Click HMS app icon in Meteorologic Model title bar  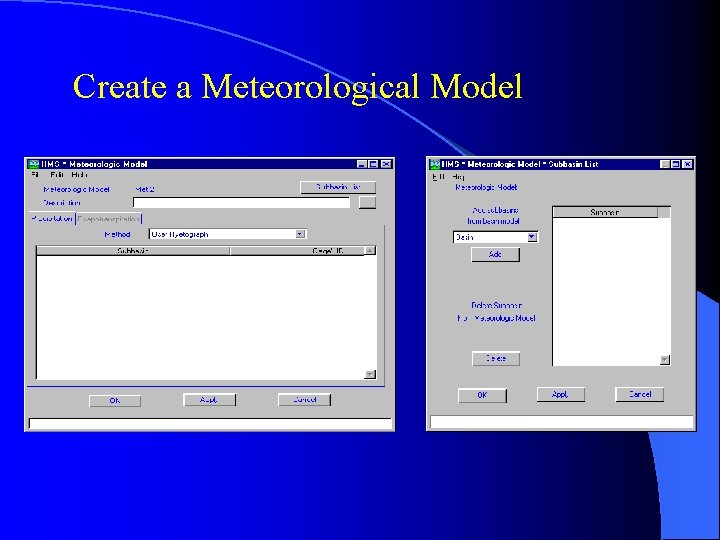34,164
